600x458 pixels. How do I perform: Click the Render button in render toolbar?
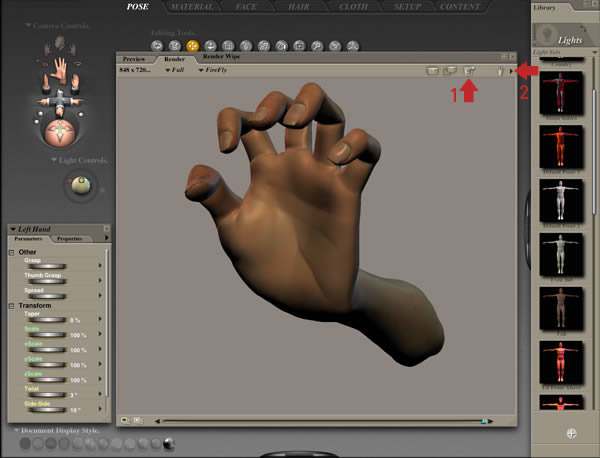(x=432, y=71)
